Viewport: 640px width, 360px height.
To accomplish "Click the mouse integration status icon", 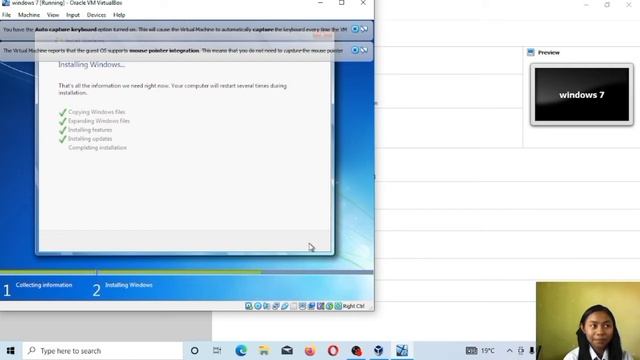I will 329,306.
